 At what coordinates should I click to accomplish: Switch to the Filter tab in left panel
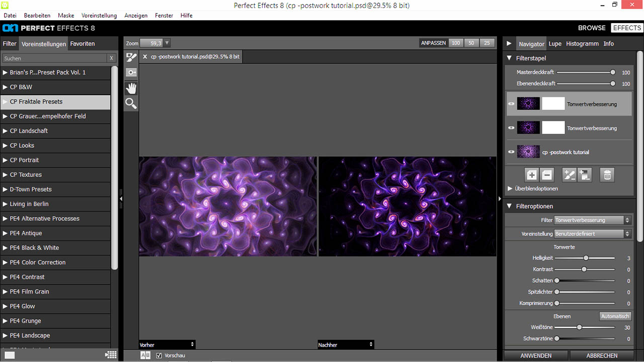click(x=10, y=44)
